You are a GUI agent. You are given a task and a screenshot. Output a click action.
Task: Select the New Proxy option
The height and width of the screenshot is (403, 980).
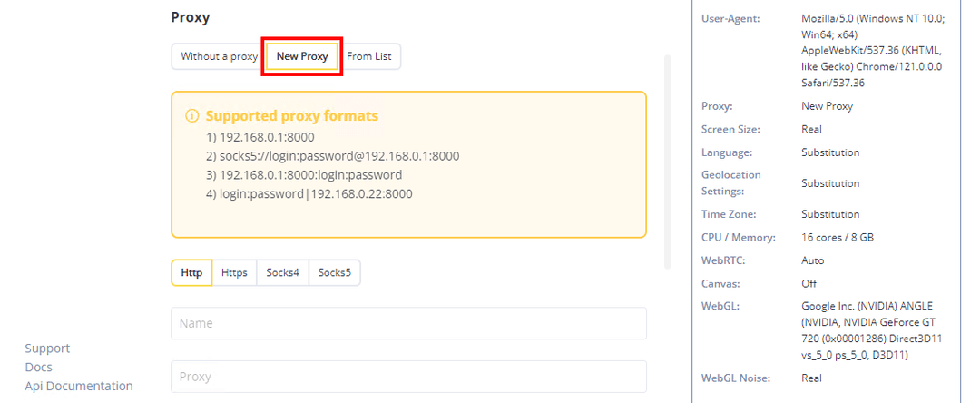pos(302,56)
